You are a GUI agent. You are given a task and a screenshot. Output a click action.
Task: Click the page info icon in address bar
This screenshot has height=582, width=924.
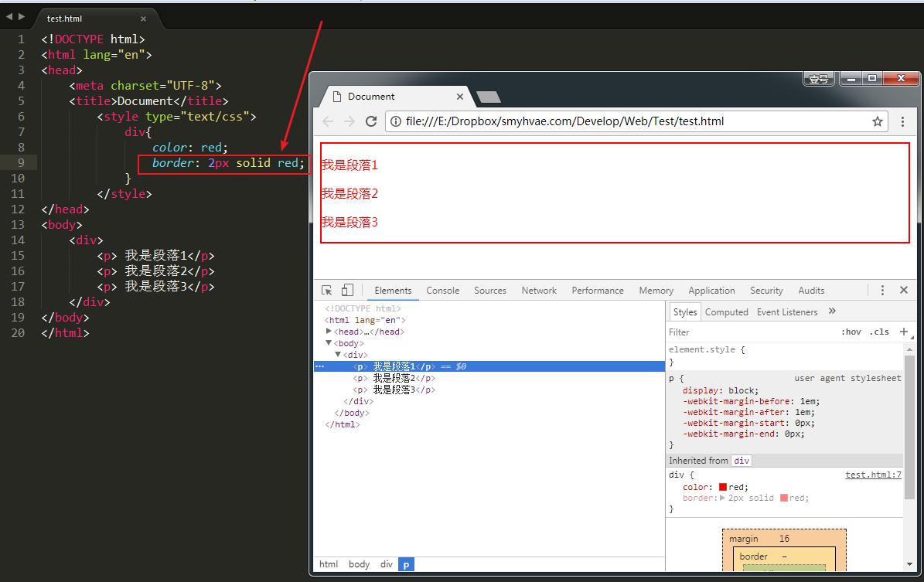coord(396,121)
